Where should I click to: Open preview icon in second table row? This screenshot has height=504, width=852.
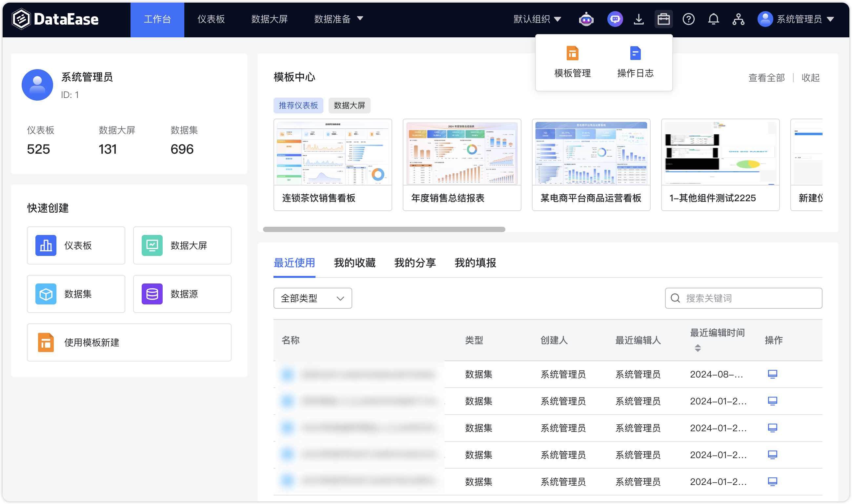pyautogui.click(x=772, y=401)
